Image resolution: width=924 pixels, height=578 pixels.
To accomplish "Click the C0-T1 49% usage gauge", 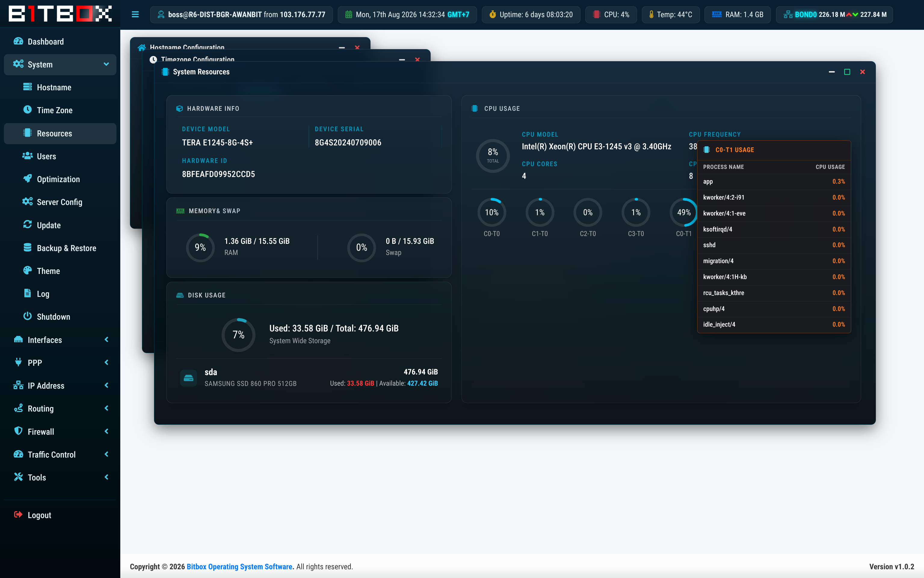I will coord(683,212).
